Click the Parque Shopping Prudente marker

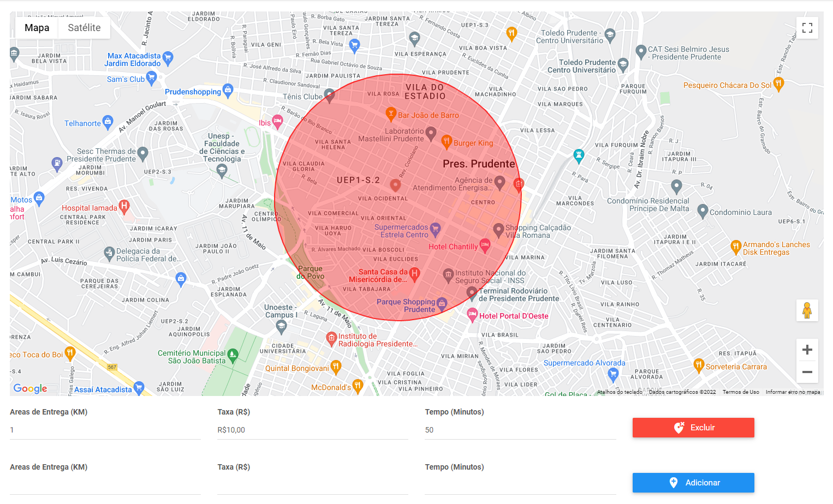pyautogui.click(x=442, y=304)
